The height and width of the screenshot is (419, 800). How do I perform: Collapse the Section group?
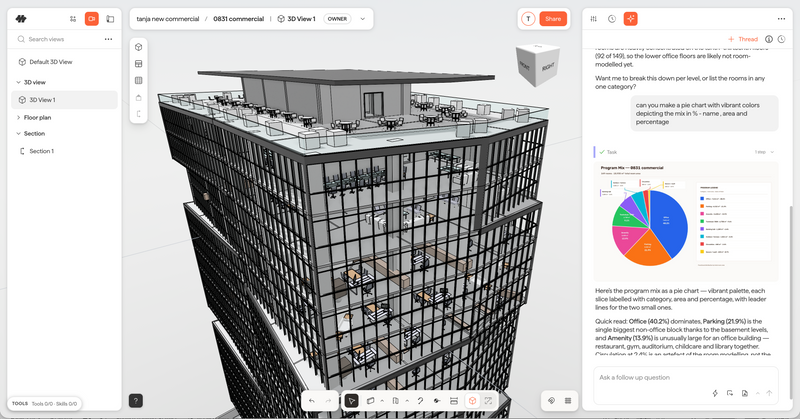[x=18, y=134]
